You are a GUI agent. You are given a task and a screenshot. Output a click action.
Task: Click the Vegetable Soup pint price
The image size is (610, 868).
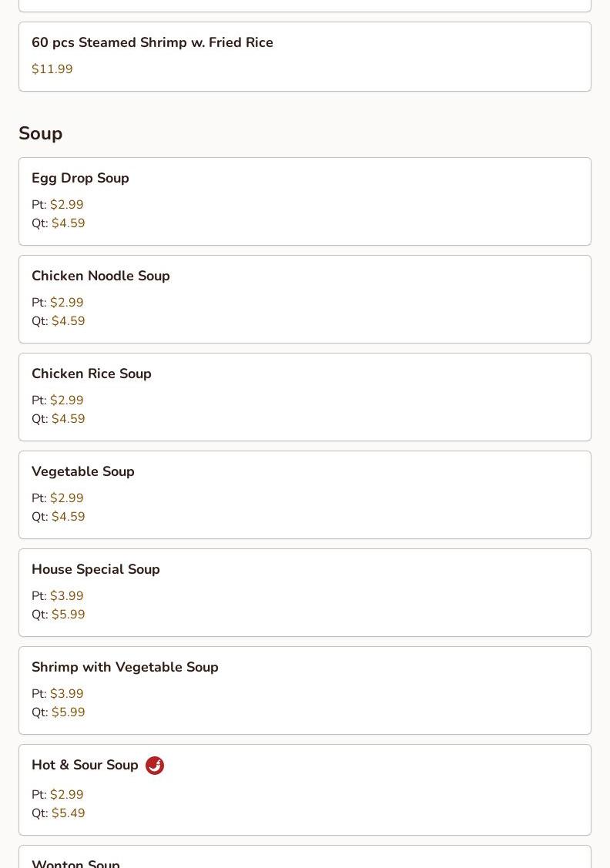point(67,498)
